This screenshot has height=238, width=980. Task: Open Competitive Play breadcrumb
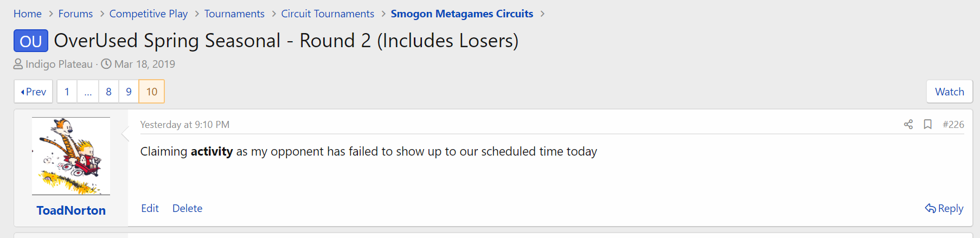pyautogui.click(x=148, y=14)
